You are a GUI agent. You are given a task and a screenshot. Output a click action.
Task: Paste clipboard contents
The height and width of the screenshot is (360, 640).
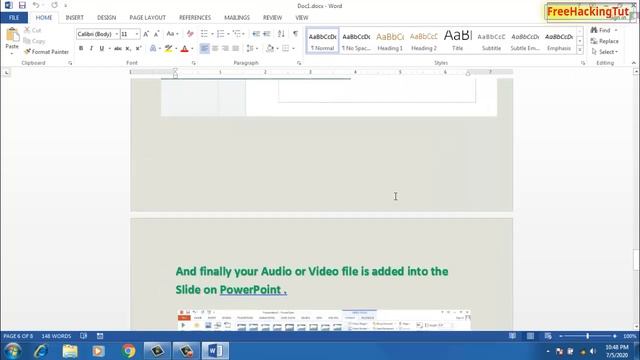pos(12,41)
